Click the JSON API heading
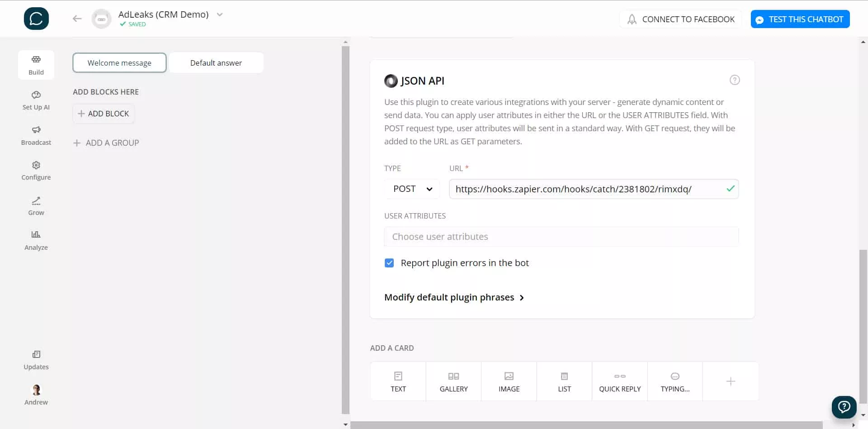 (x=422, y=81)
